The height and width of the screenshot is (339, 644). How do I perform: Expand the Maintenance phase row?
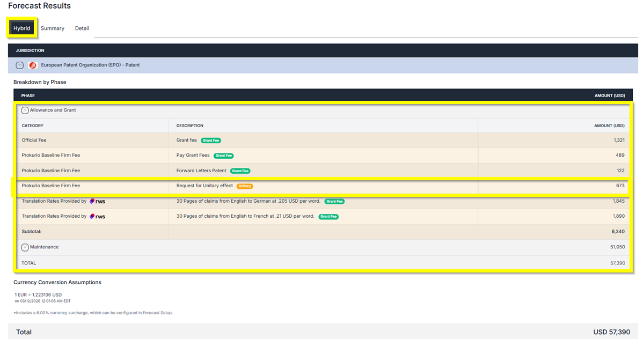click(25, 247)
